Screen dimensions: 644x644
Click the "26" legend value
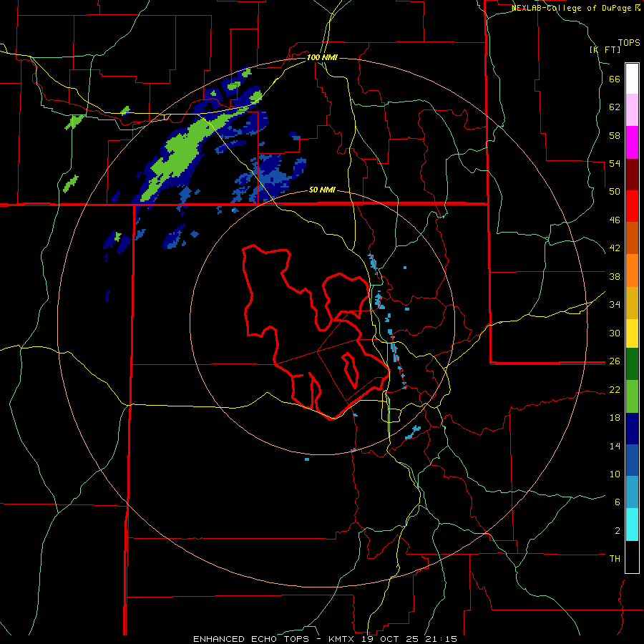[x=615, y=361]
